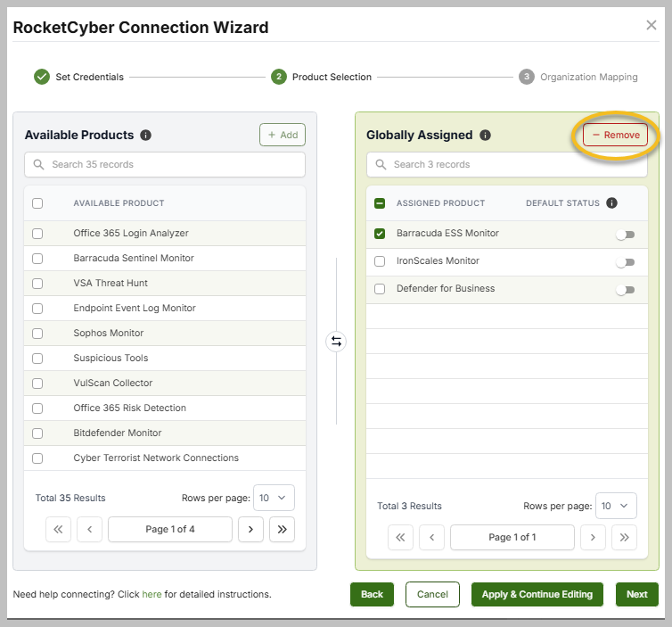Go to last page of Available Products
The height and width of the screenshot is (627, 672).
pyautogui.click(x=282, y=529)
